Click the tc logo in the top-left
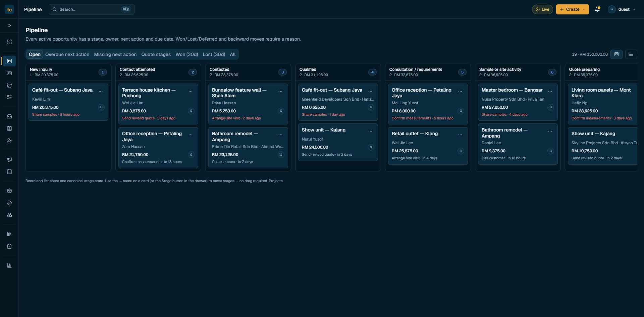Screen dimensions: 644x317 click(x=9, y=9)
